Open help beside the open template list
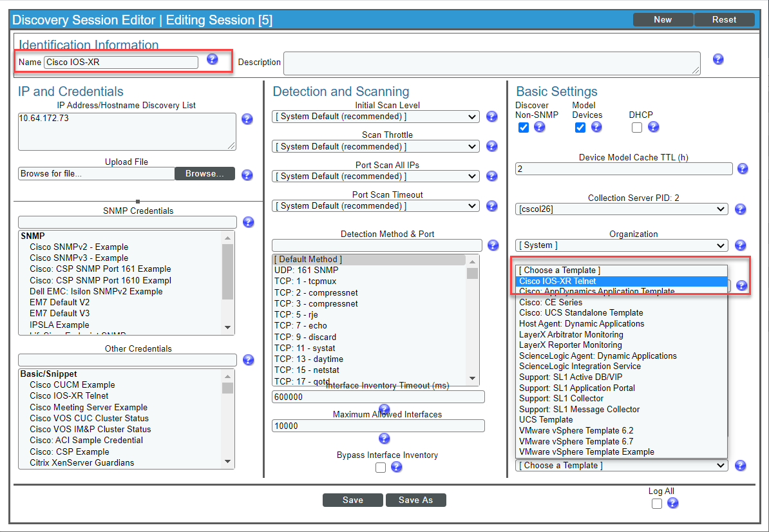769x532 pixels. [x=741, y=285]
